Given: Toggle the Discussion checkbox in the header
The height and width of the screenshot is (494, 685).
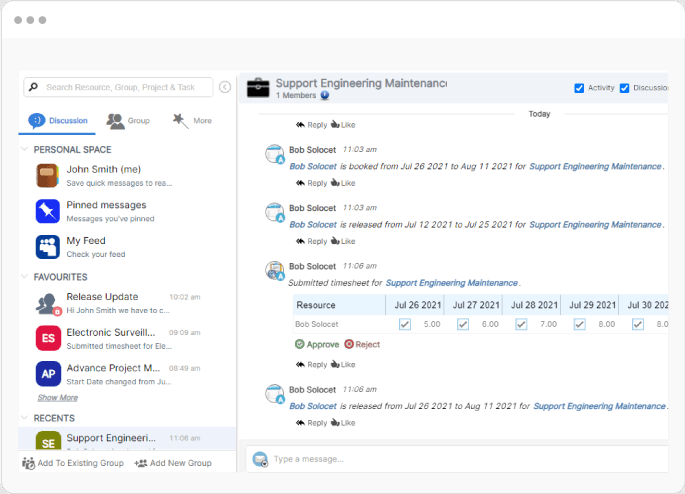Looking at the screenshot, I should (624, 88).
